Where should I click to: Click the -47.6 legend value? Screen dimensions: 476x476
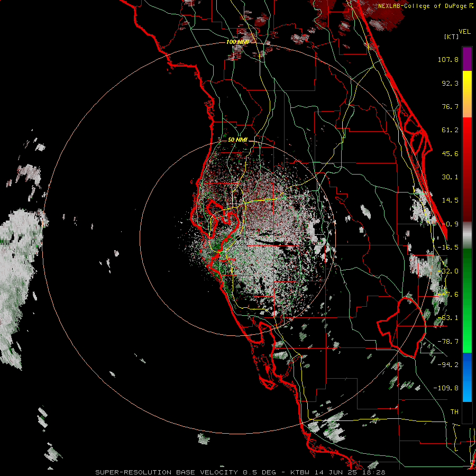coord(448,295)
